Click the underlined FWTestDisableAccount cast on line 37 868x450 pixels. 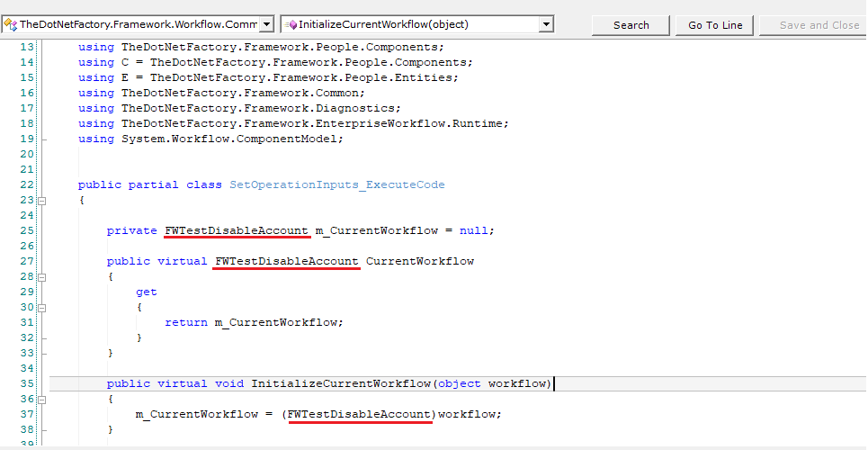(x=359, y=414)
